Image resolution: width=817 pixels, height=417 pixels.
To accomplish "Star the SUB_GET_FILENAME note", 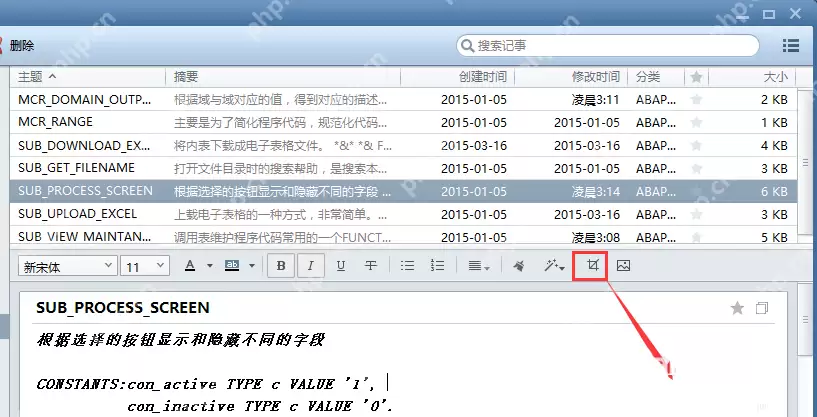I will (696, 168).
